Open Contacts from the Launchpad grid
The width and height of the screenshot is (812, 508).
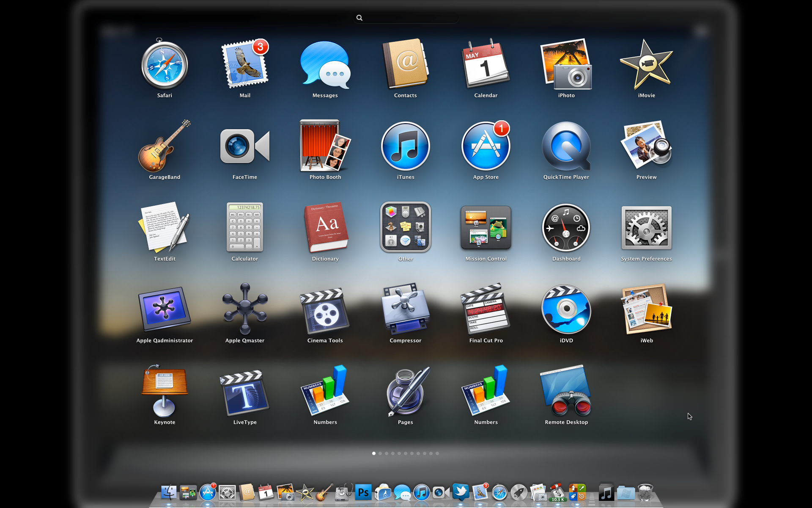pos(406,64)
